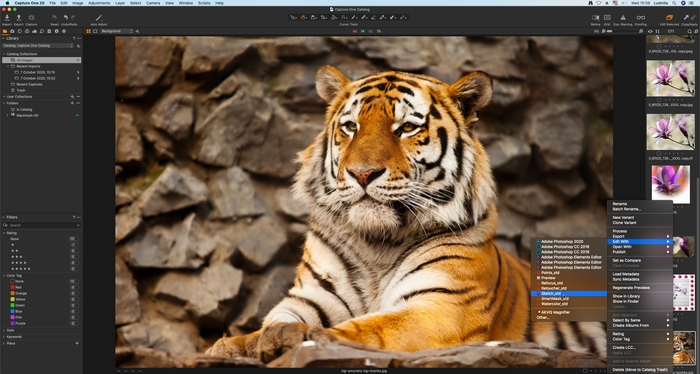Click the Apple menu icon
700x374 pixels.
tap(7, 3)
